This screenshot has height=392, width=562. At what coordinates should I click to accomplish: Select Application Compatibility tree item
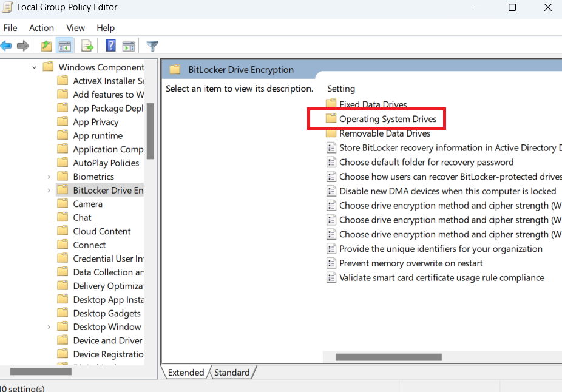tap(108, 149)
